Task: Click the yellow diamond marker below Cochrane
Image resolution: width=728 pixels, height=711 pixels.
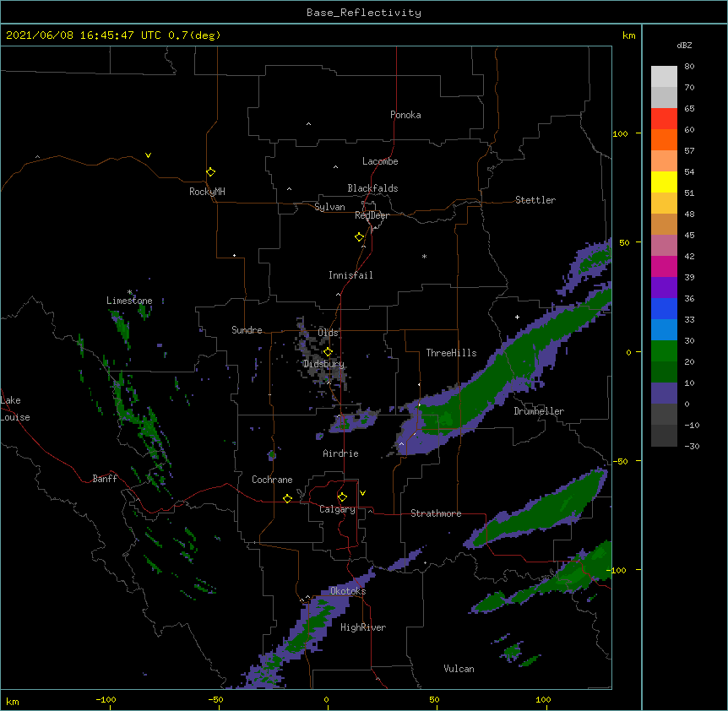Action: tap(287, 498)
